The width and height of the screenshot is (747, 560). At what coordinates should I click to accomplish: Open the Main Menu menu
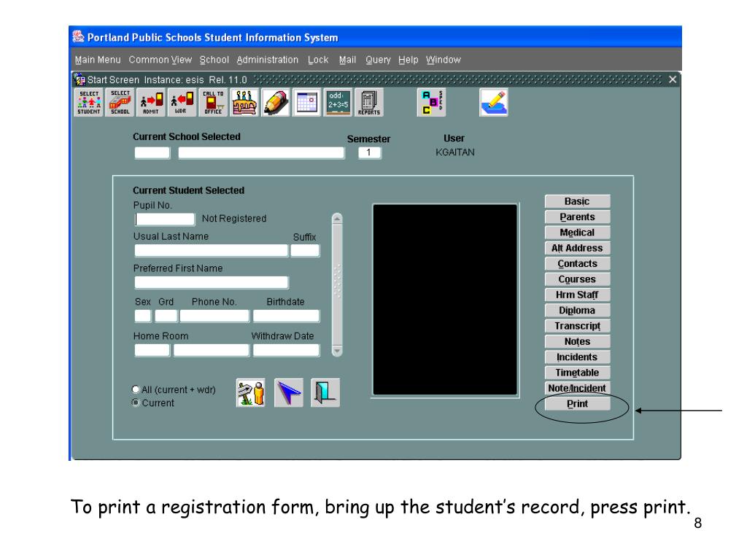coord(98,60)
